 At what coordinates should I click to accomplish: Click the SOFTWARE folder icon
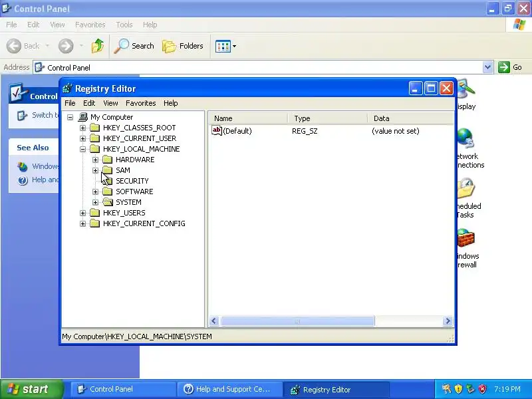[x=107, y=192]
